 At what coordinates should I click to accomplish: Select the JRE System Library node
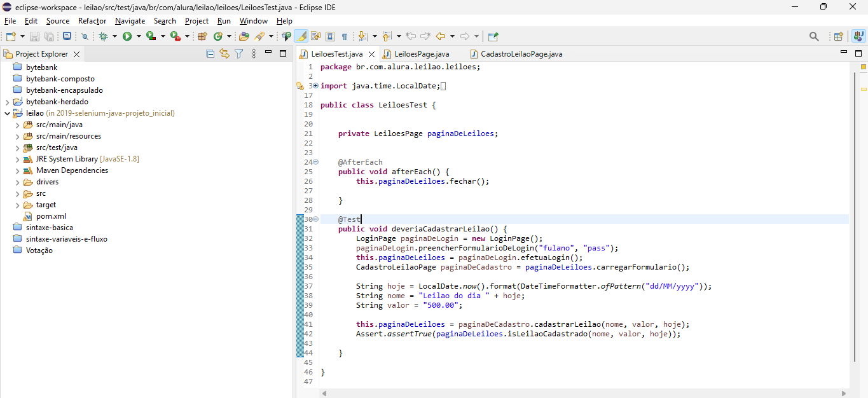tap(88, 159)
